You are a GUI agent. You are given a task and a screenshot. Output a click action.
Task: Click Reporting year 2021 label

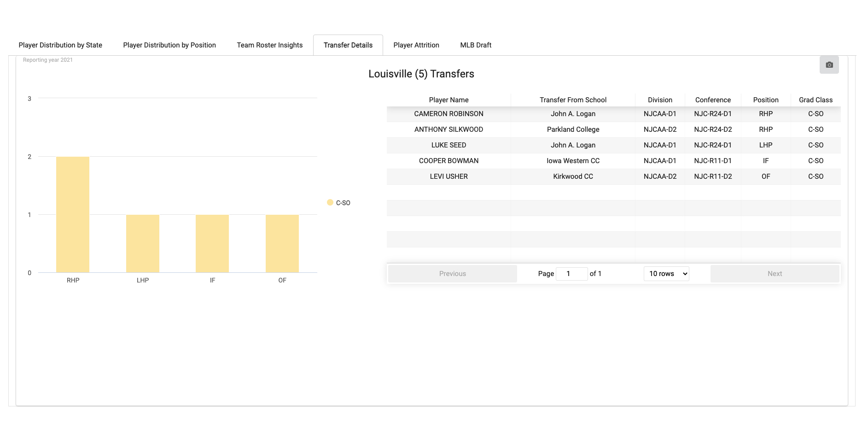(48, 60)
